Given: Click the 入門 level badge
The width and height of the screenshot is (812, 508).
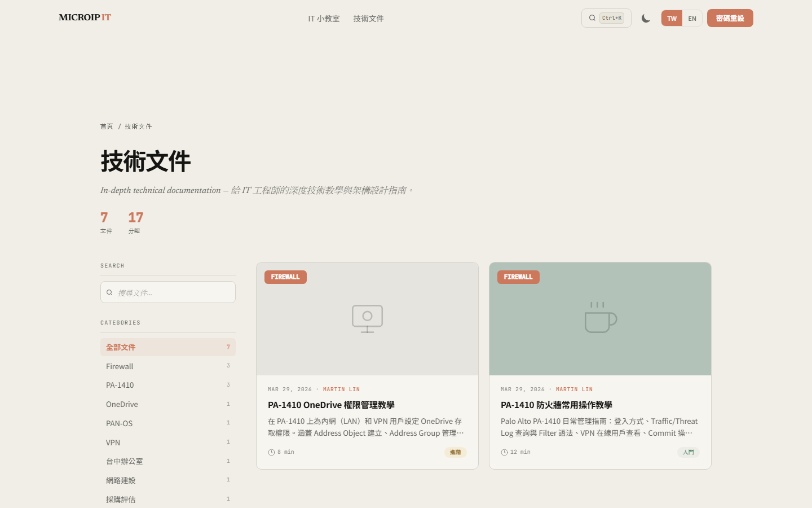Looking at the screenshot, I should click(689, 452).
